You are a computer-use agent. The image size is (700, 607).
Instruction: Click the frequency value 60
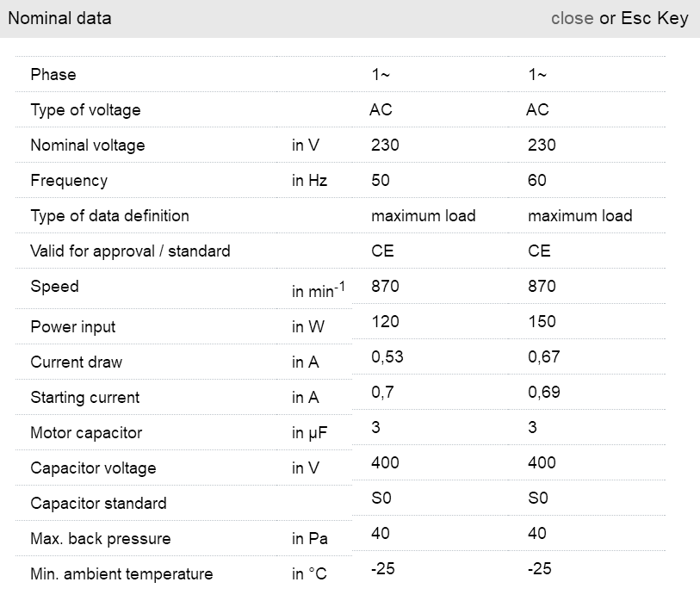[x=537, y=181]
